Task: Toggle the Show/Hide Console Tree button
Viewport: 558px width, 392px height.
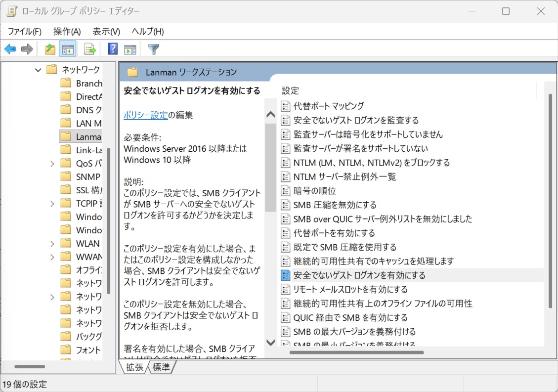Action: (67, 49)
